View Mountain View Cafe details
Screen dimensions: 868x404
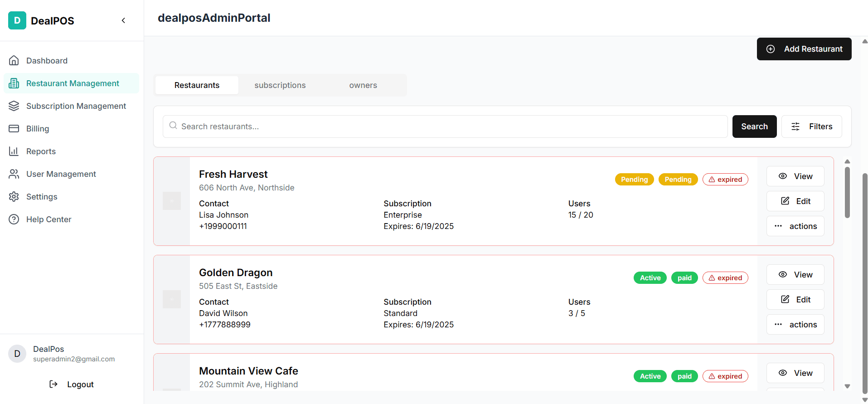(x=795, y=373)
